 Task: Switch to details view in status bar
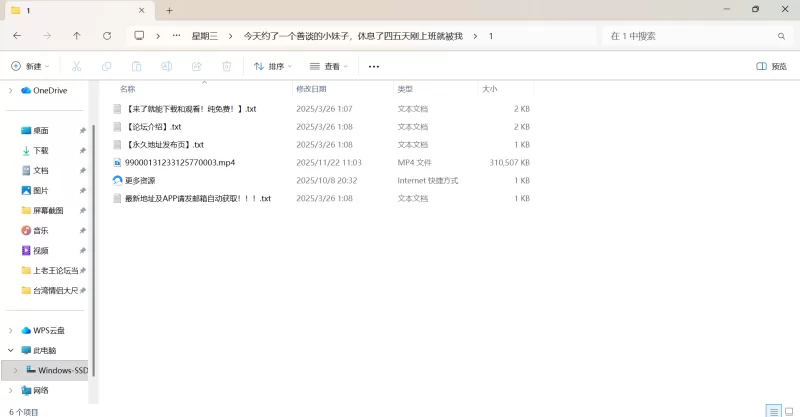point(773,410)
